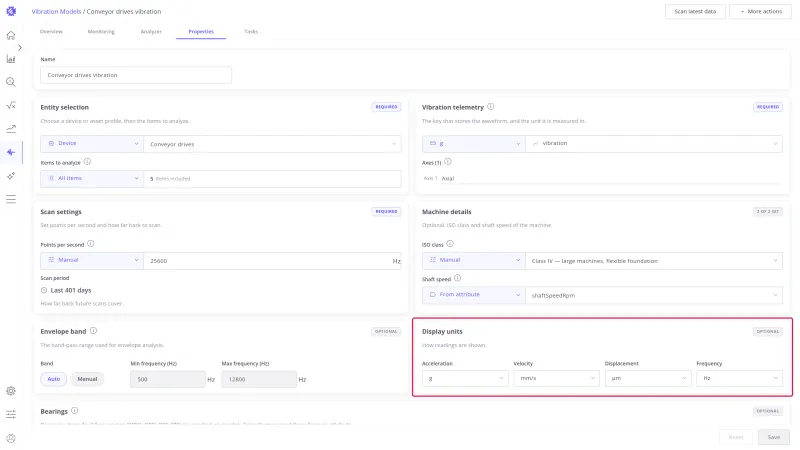Click the Envelope band info icon
Screen dimensions: 800x450
tap(93, 331)
